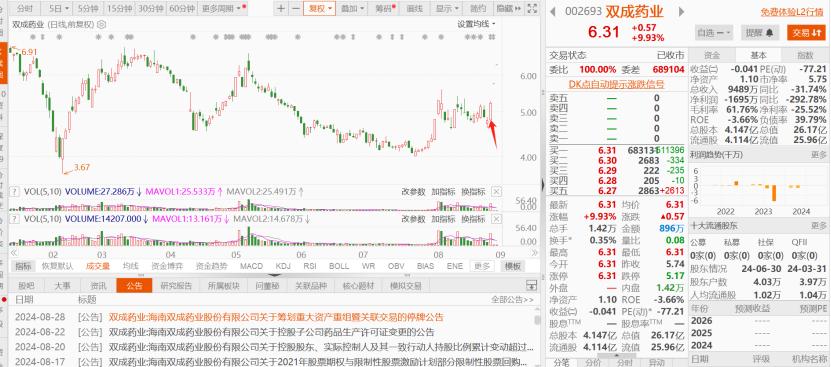Click 交易 trade button
Screen dimensions: 831x367
pyautogui.click(x=806, y=32)
